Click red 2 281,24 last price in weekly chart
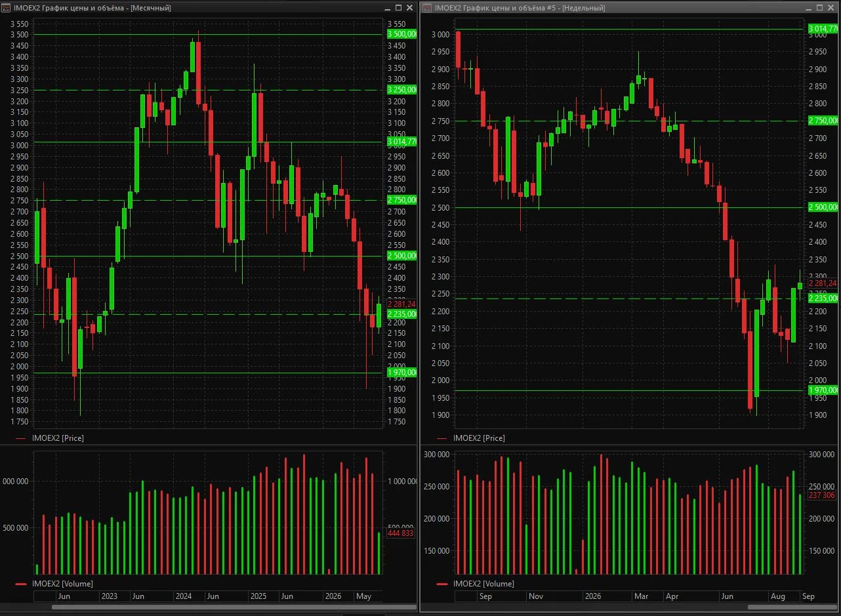Image resolution: width=841 pixels, height=616 pixels. (823, 283)
